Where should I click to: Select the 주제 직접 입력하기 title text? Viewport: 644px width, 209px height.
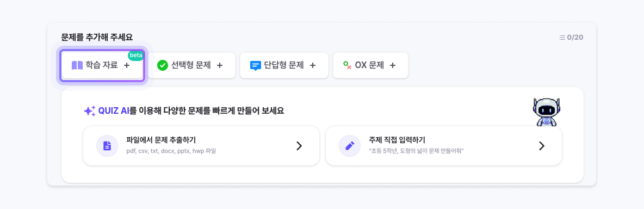pos(397,140)
